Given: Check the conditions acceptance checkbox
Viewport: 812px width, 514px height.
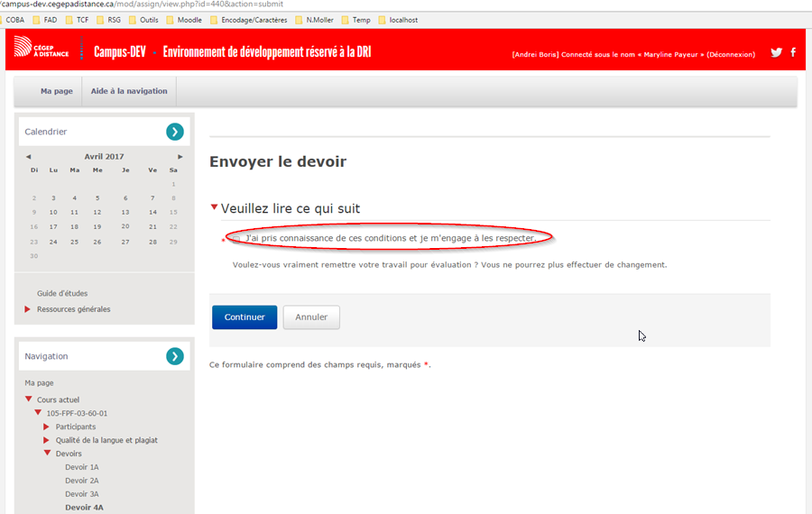Looking at the screenshot, I should 236,239.
